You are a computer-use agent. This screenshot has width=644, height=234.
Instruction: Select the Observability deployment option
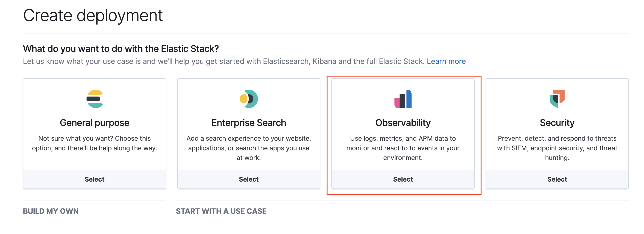(x=403, y=179)
